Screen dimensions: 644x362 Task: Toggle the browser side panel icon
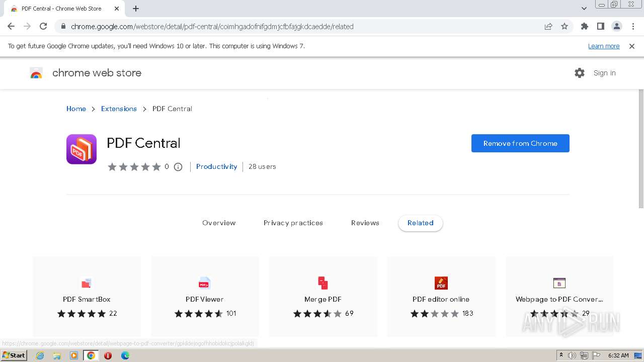click(600, 27)
